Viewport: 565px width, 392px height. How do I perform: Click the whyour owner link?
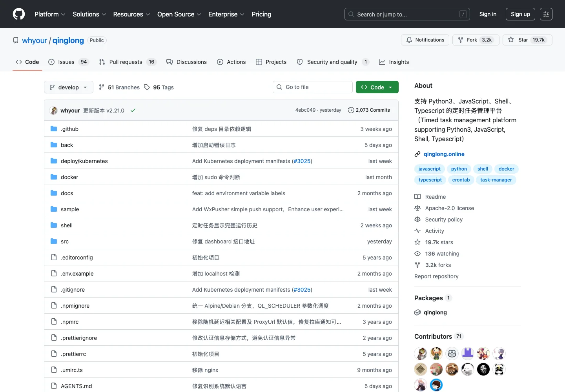35,40
